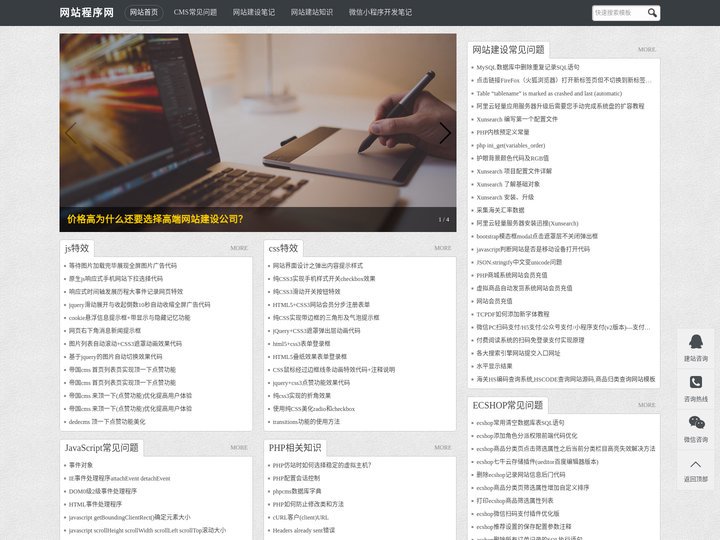Screen dimensions: 720x540
Task: Open JSON.stringify中文变unicode问题 link
Action: point(519,262)
